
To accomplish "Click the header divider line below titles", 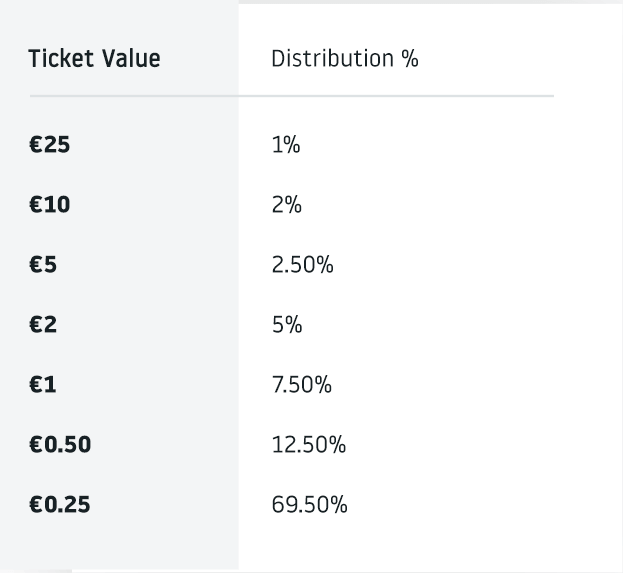I will point(292,96).
